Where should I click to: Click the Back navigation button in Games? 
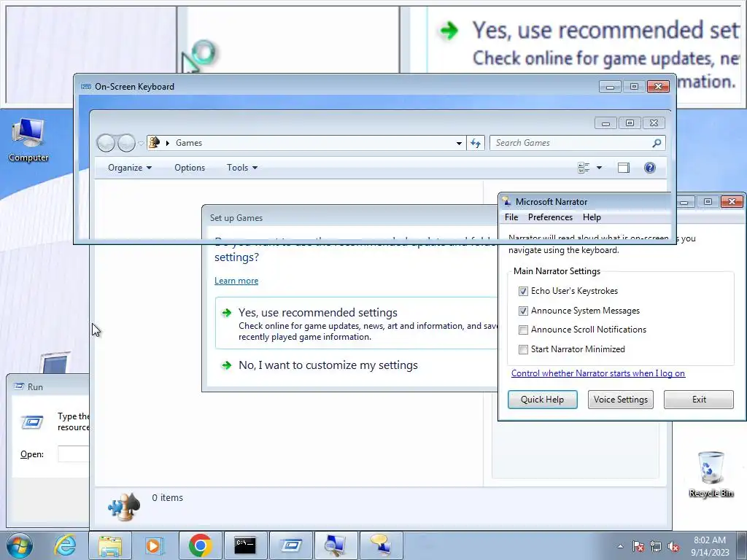point(106,143)
